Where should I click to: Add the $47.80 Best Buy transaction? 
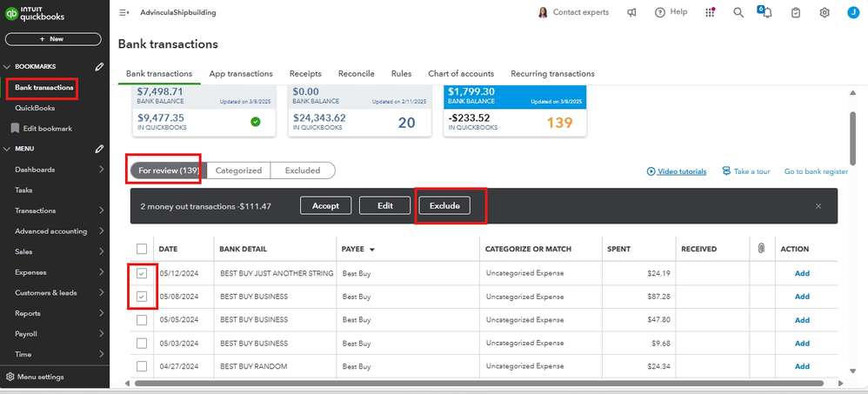pyautogui.click(x=802, y=320)
